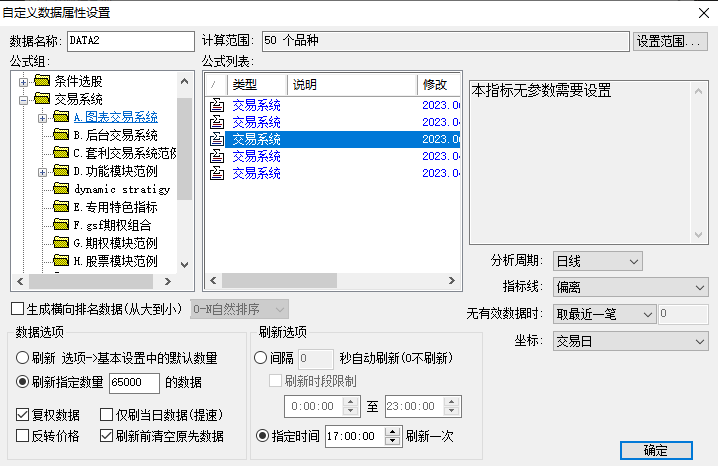This screenshot has width=718, height=466.
Task: Click the 设置范围... button
Action: [x=670, y=42]
